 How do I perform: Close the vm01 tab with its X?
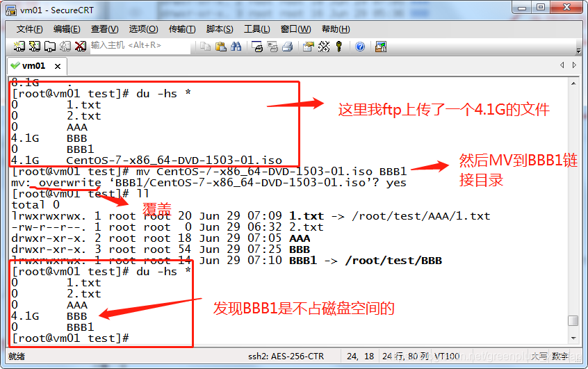pyautogui.click(x=58, y=67)
